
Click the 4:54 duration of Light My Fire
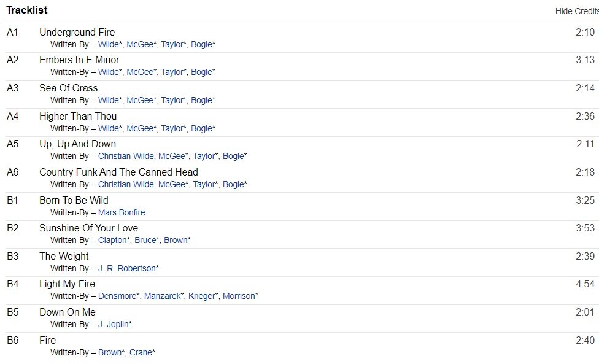click(585, 284)
